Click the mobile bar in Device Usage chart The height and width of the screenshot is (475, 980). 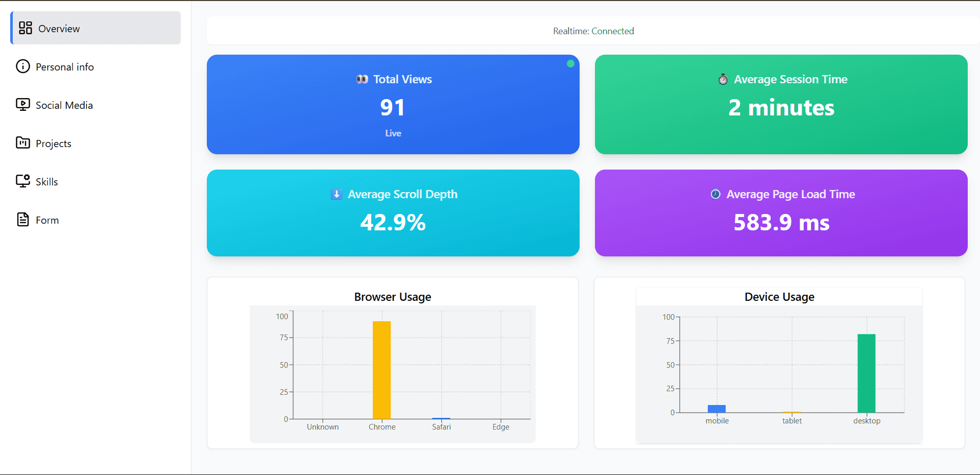point(716,409)
